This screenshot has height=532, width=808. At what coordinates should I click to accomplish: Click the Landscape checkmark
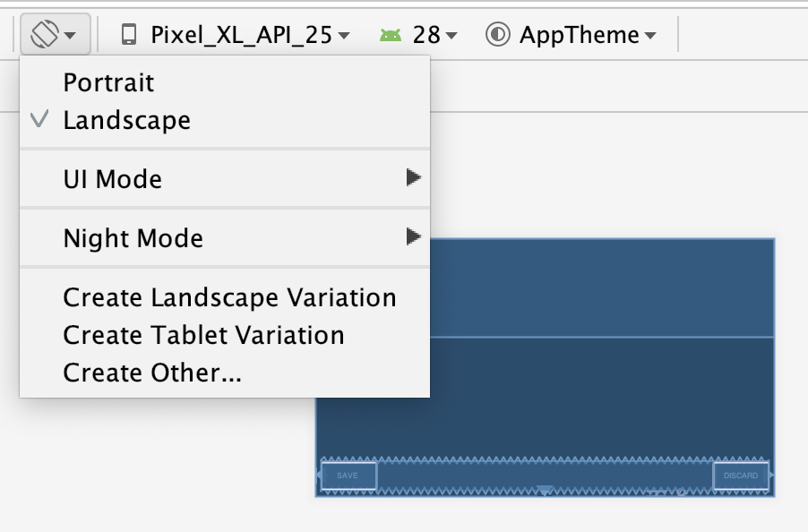(x=39, y=119)
